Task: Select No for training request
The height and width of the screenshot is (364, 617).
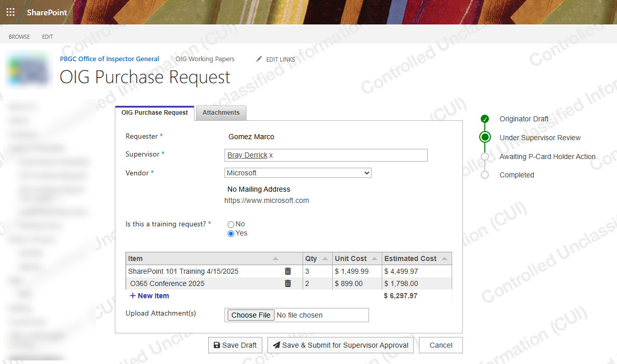Action: tap(231, 224)
